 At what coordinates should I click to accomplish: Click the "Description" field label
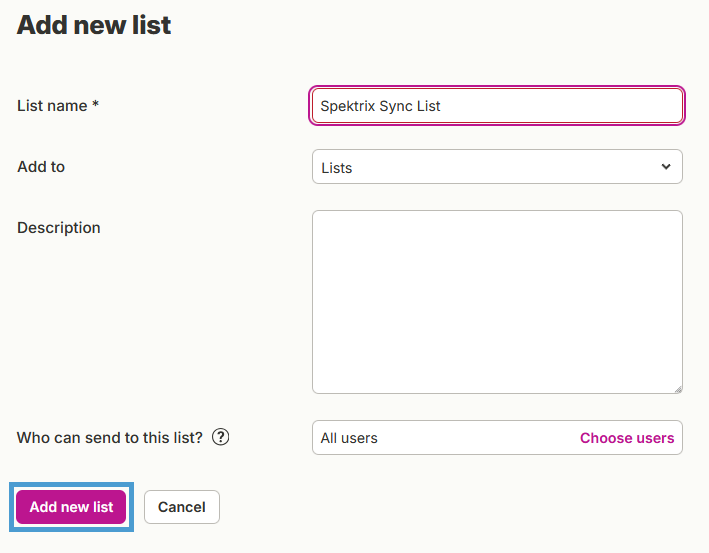pos(59,227)
